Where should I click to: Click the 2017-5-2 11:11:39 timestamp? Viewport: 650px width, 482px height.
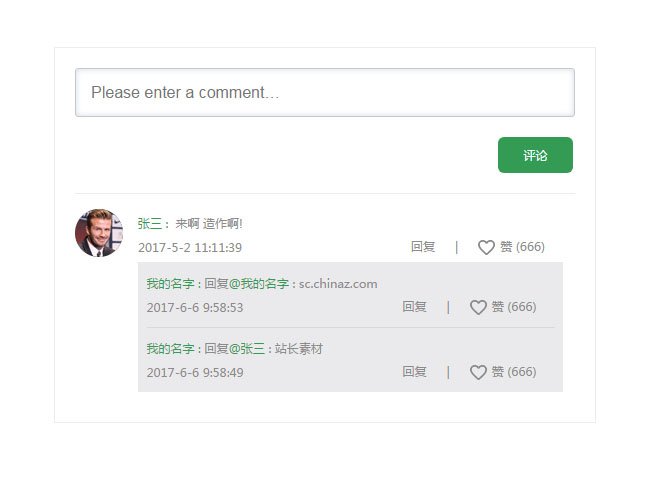pyautogui.click(x=190, y=248)
